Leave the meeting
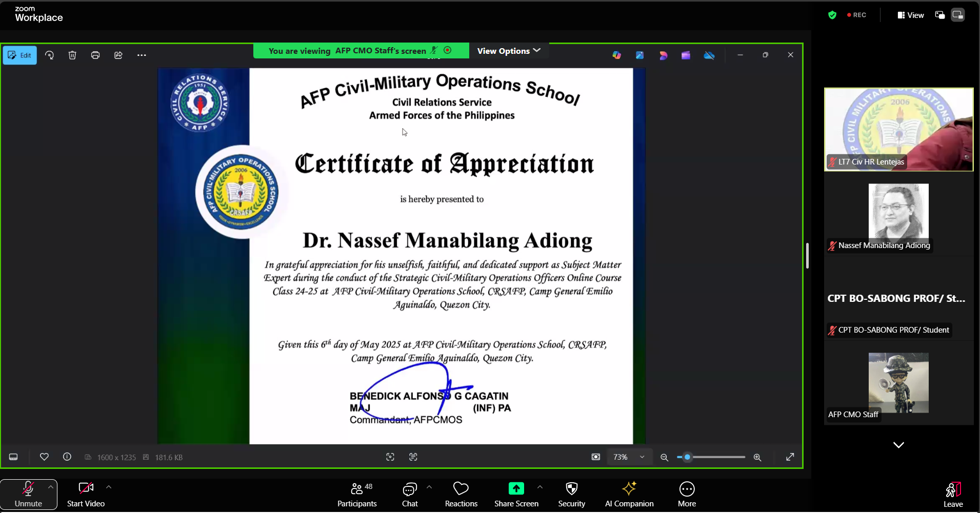Image resolution: width=980 pixels, height=513 pixels. (x=953, y=495)
